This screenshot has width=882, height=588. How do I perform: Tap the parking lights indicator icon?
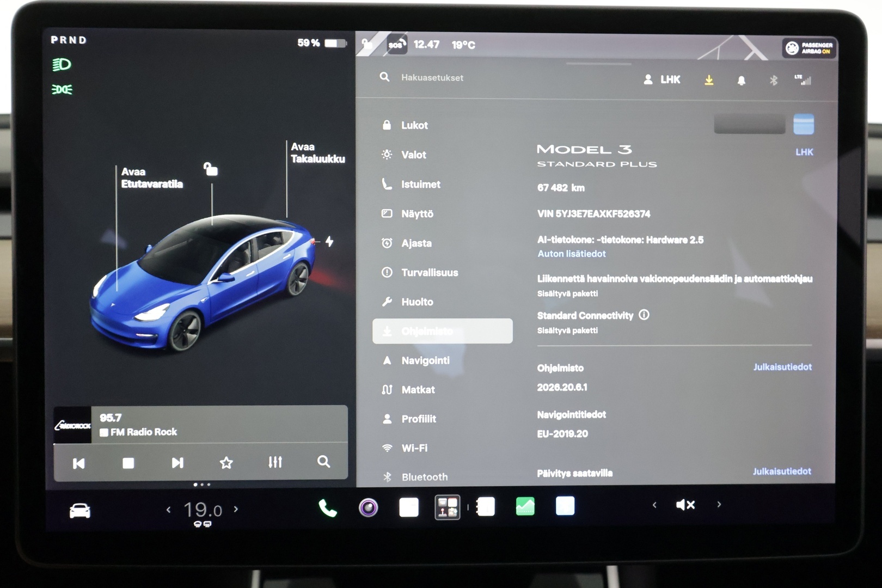(x=62, y=89)
